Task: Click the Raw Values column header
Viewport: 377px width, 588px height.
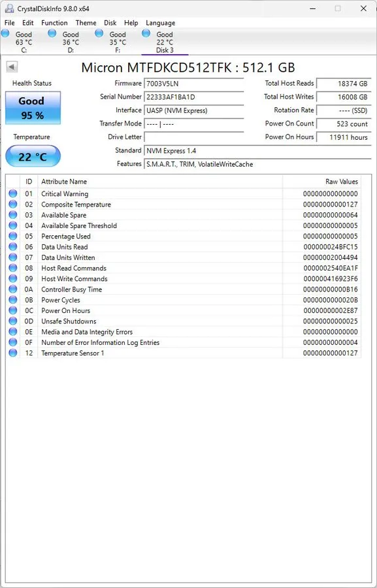Action: click(322, 182)
